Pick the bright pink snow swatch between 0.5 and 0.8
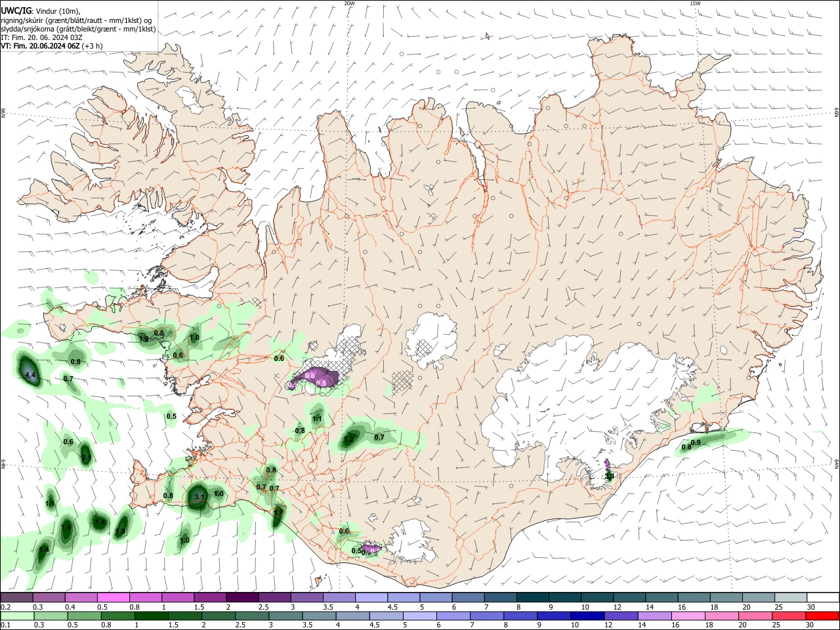 tap(114, 597)
